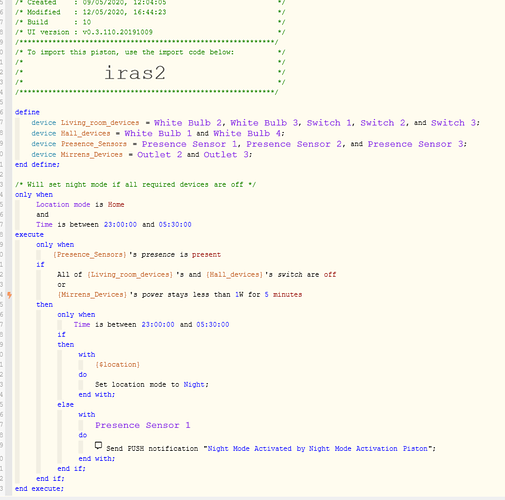Image resolution: width=505 pixels, height=500 pixels.
Task: Click the Presence_Sensors device variable name
Action: coord(94,144)
